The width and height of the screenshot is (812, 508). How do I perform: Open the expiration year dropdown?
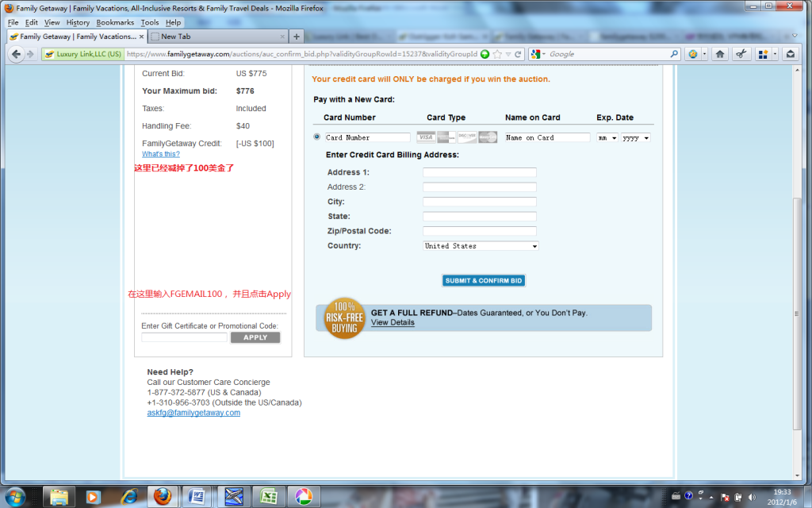pyautogui.click(x=635, y=138)
